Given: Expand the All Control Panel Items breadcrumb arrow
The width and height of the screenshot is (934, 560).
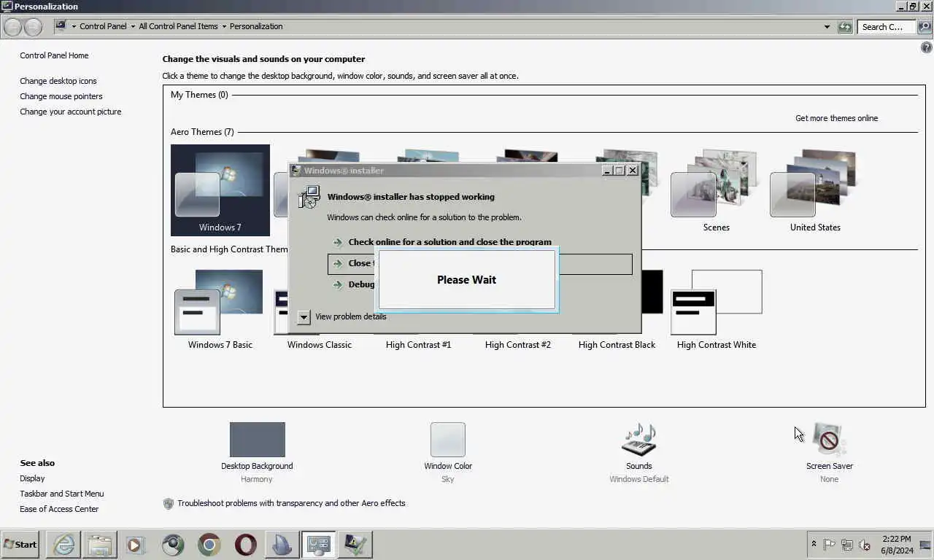Looking at the screenshot, I should coord(224,27).
